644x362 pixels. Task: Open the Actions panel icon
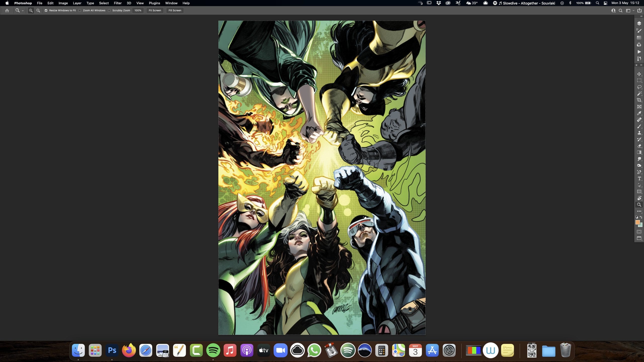click(x=639, y=52)
